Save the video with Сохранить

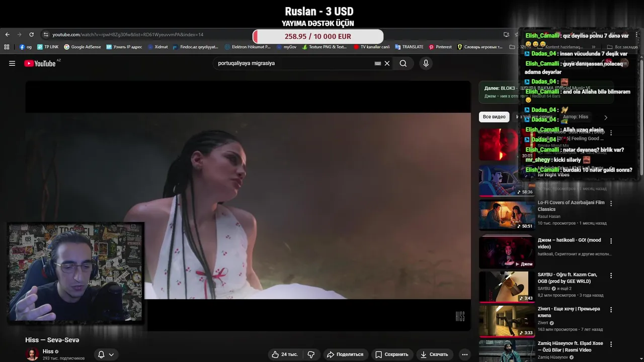392,354
